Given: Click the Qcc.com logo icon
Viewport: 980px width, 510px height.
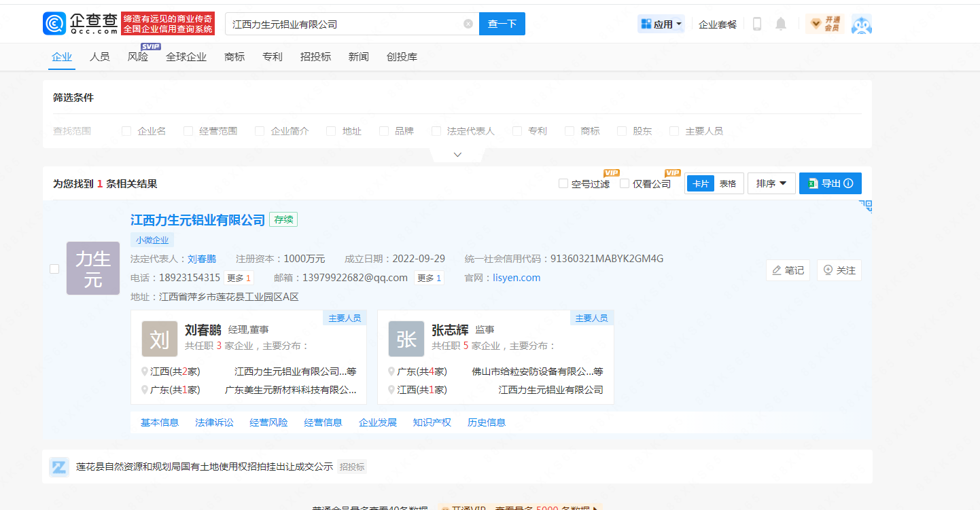Looking at the screenshot, I should 54,24.
